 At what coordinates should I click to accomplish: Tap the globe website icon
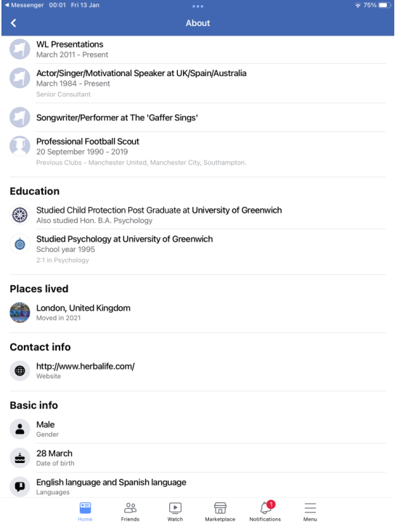click(x=20, y=370)
